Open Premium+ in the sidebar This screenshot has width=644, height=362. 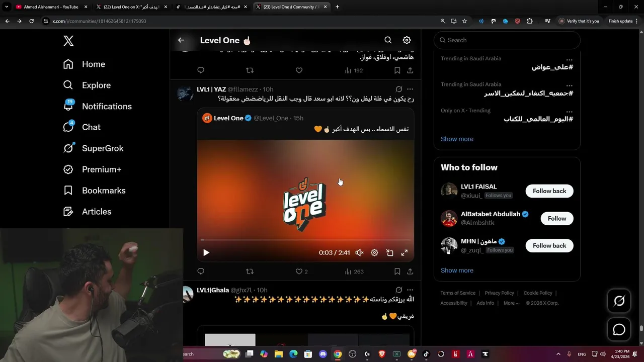coord(92,169)
